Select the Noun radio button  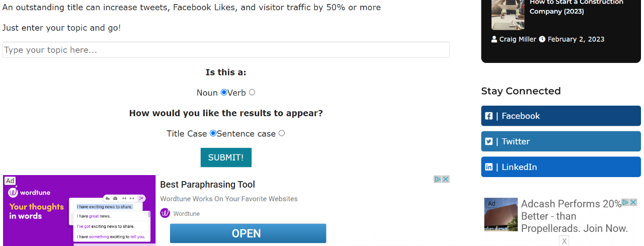point(224,93)
